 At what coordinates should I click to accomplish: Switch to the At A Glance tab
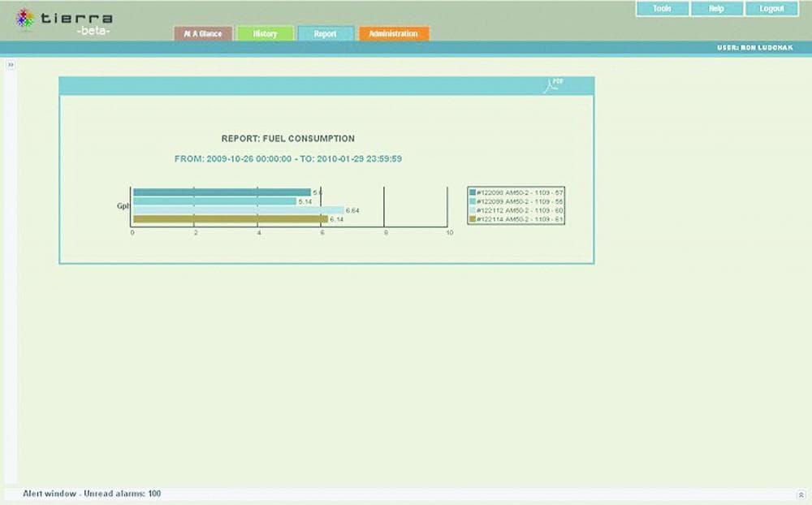(x=203, y=34)
